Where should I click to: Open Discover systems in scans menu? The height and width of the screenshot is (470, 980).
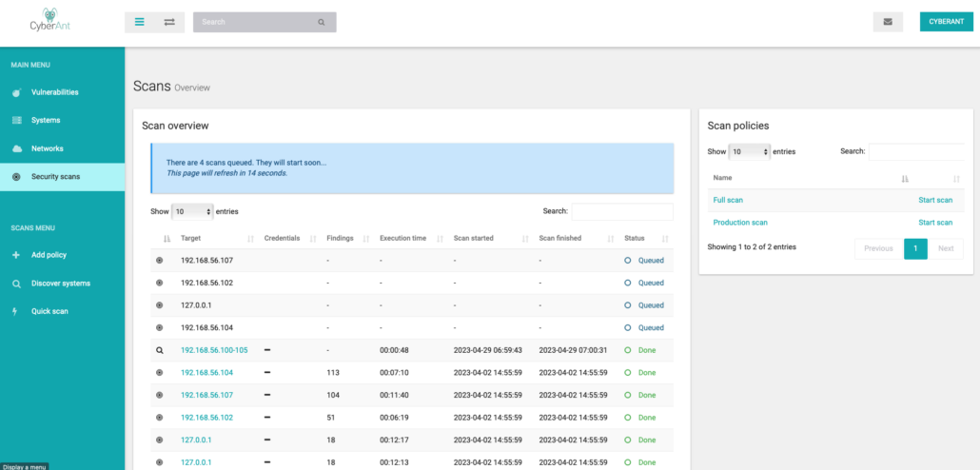63,284
